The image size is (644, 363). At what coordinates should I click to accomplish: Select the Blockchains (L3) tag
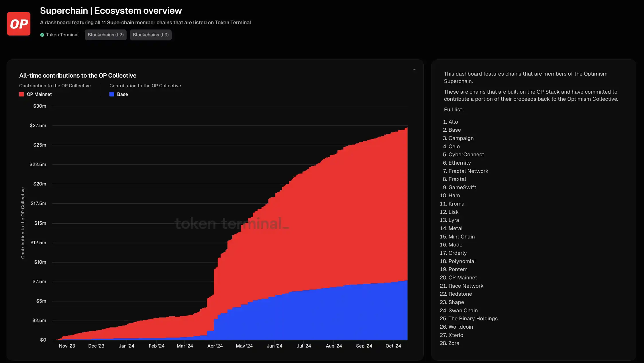[x=151, y=35]
